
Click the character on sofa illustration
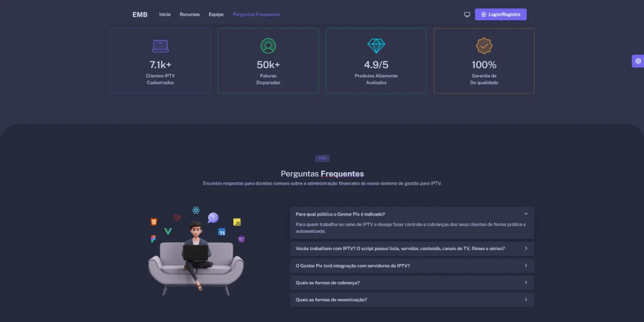196,258
